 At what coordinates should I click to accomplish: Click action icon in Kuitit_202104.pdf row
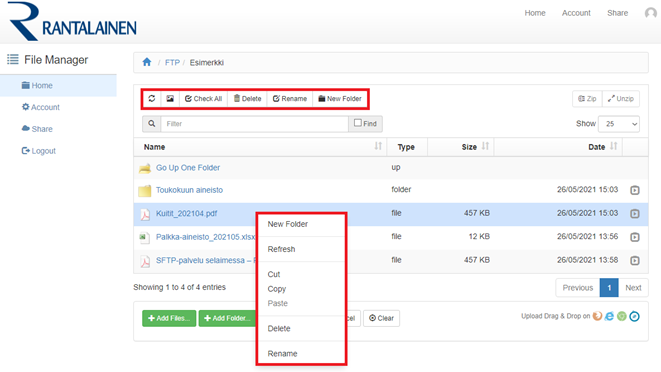click(634, 214)
